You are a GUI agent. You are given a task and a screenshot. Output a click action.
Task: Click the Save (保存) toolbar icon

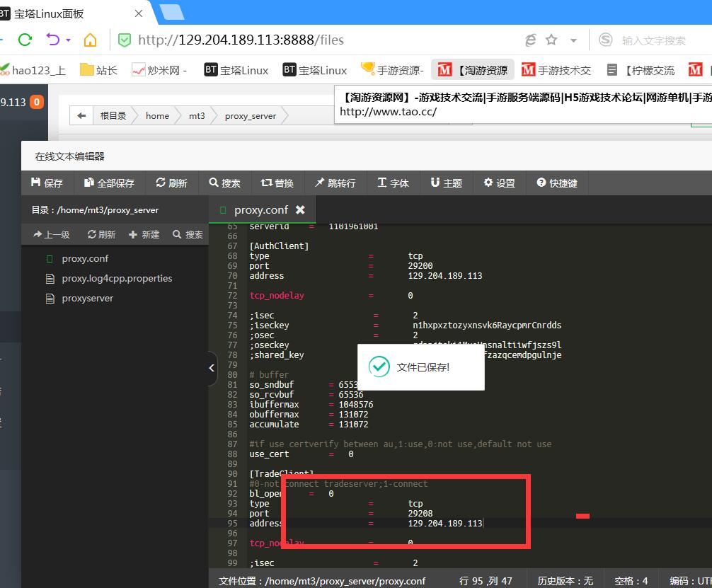pyautogui.click(x=47, y=183)
